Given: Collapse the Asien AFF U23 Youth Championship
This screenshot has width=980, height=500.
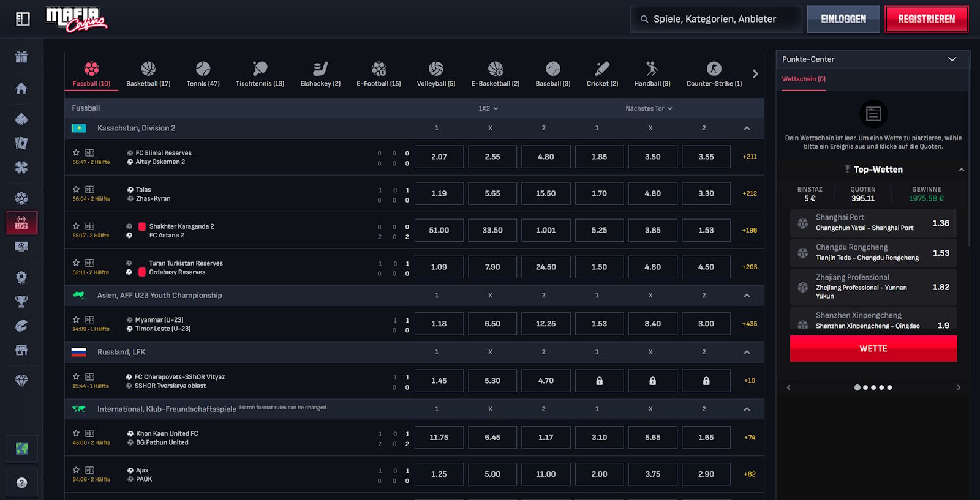Looking at the screenshot, I should coord(747,295).
